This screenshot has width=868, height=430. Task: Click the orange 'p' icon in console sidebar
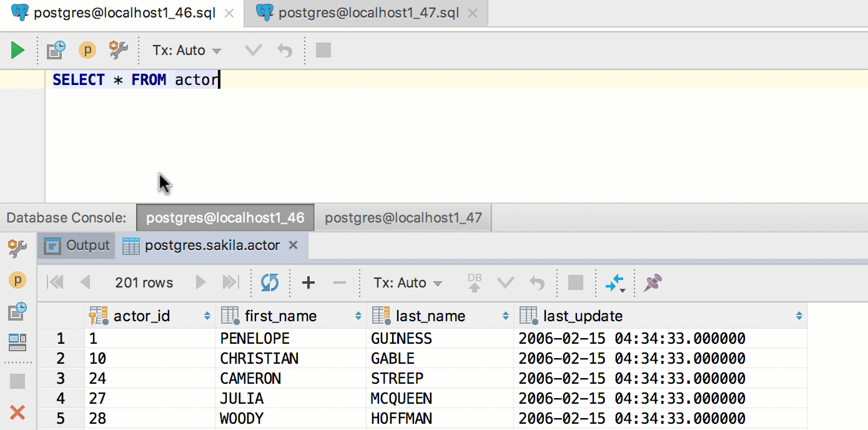[x=17, y=280]
